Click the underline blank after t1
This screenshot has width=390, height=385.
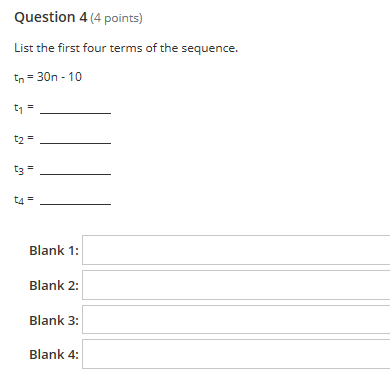(75, 113)
